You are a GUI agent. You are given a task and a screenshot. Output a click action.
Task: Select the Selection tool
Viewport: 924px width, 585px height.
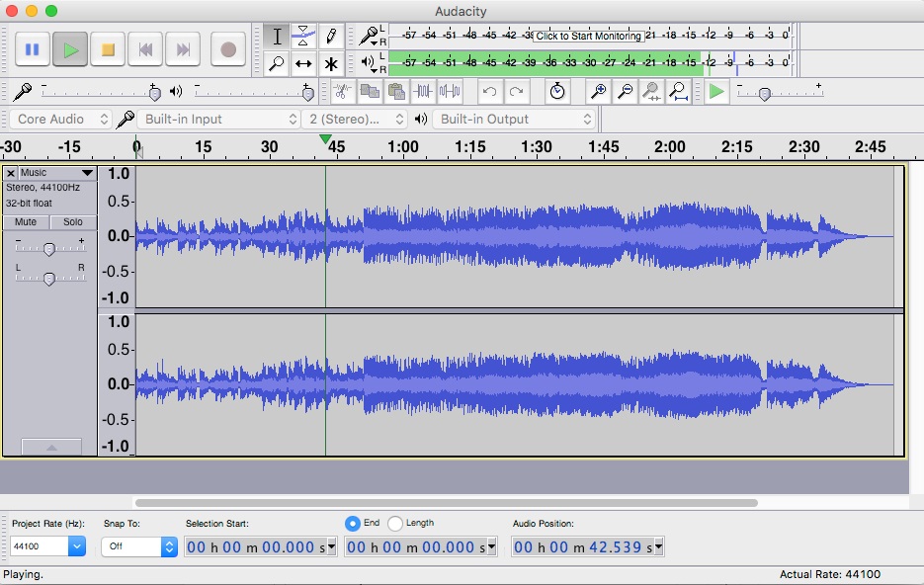pos(277,36)
